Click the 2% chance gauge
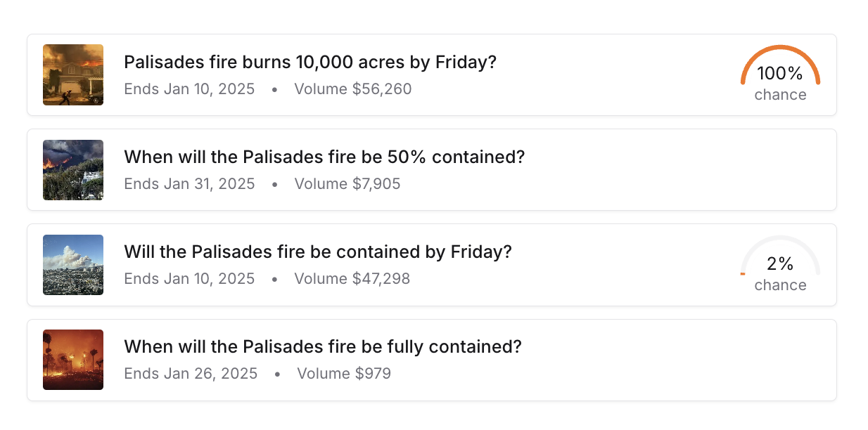 click(780, 264)
